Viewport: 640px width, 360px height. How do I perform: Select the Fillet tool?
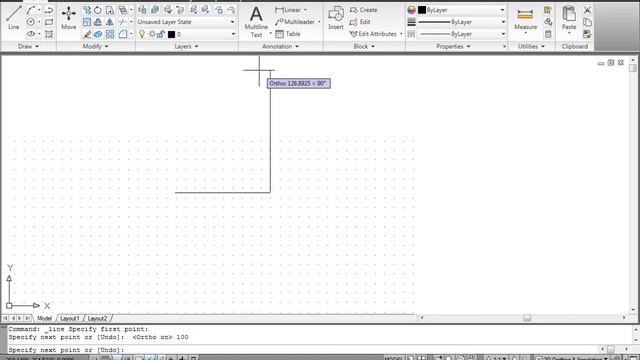122,34
